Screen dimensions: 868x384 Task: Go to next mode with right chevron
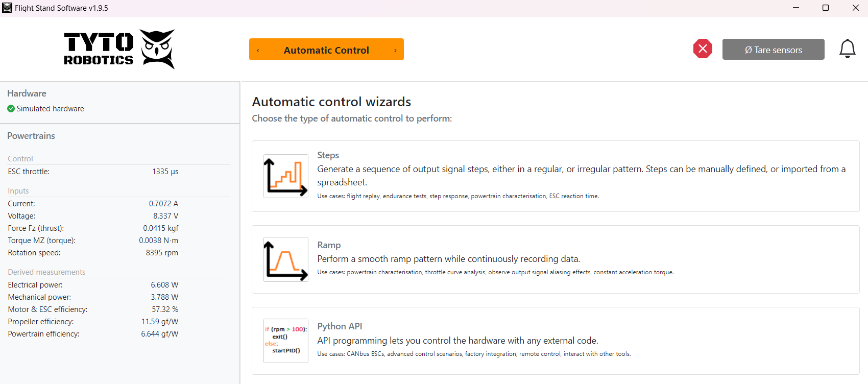point(395,50)
